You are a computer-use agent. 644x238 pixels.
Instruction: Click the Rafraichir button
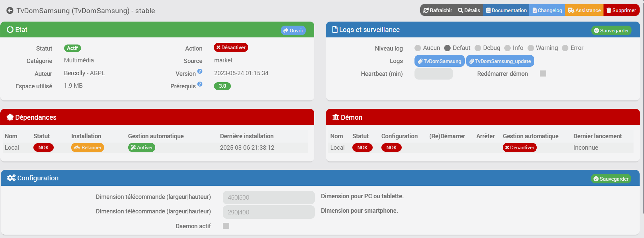[x=437, y=10]
